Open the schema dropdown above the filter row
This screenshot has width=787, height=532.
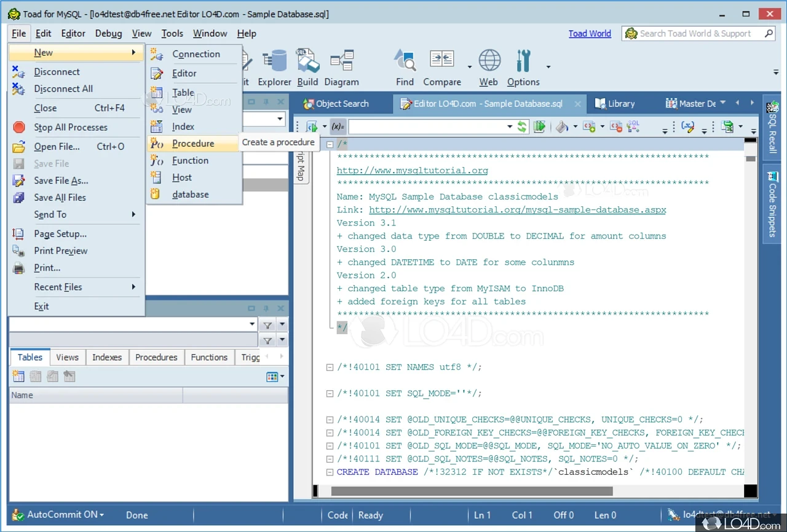click(252, 324)
